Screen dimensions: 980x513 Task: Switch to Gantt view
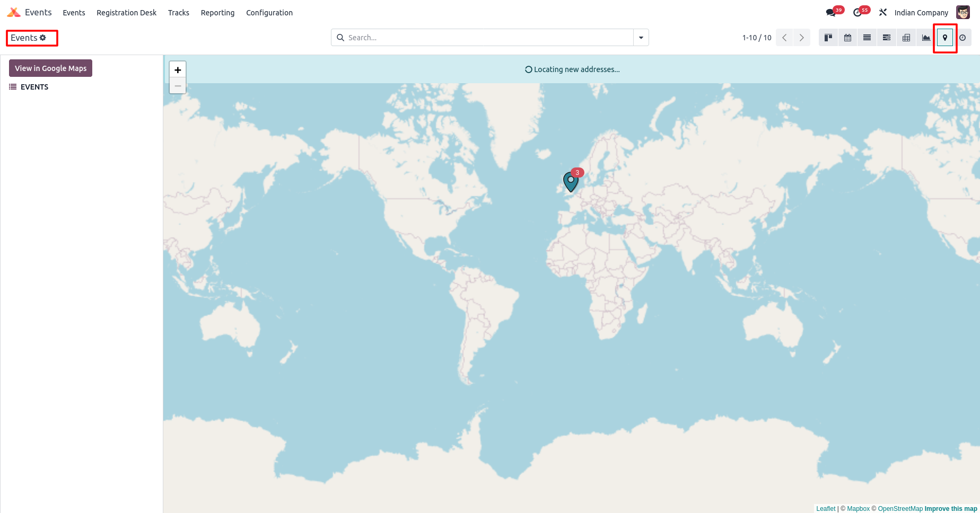coord(887,38)
